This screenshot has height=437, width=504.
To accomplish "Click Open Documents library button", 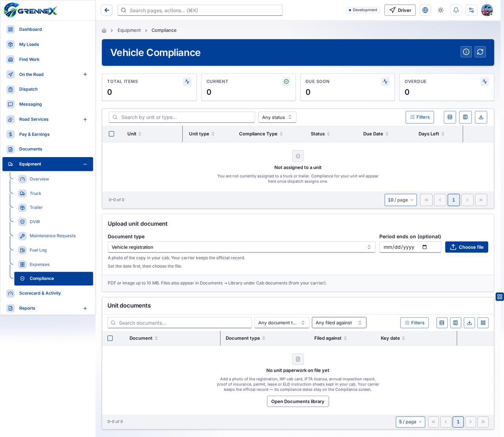I will tap(298, 402).
